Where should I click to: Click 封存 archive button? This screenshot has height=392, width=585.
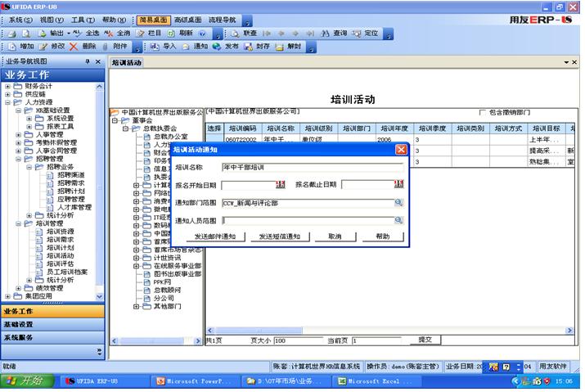click(x=257, y=47)
